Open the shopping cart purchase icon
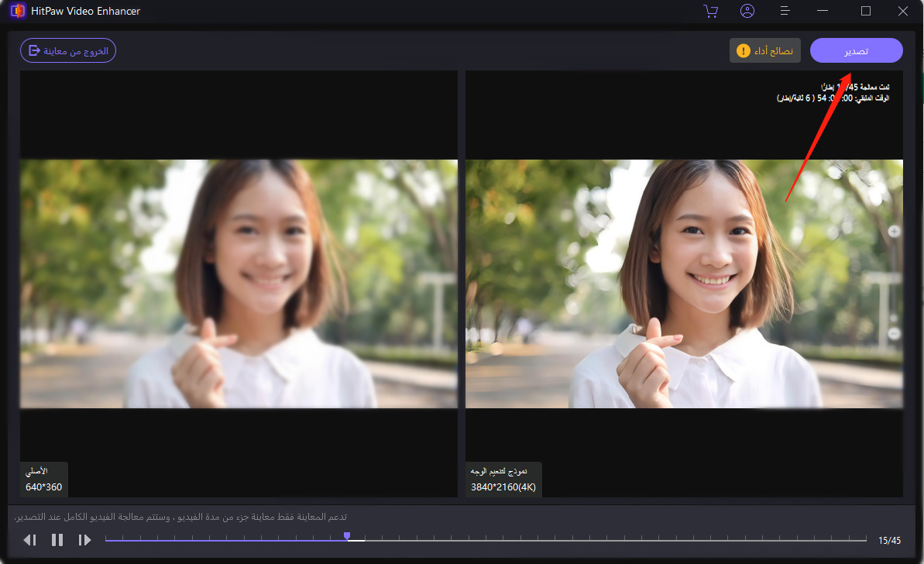The width and height of the screenshot is (924, 564). [x=709, y=11]
